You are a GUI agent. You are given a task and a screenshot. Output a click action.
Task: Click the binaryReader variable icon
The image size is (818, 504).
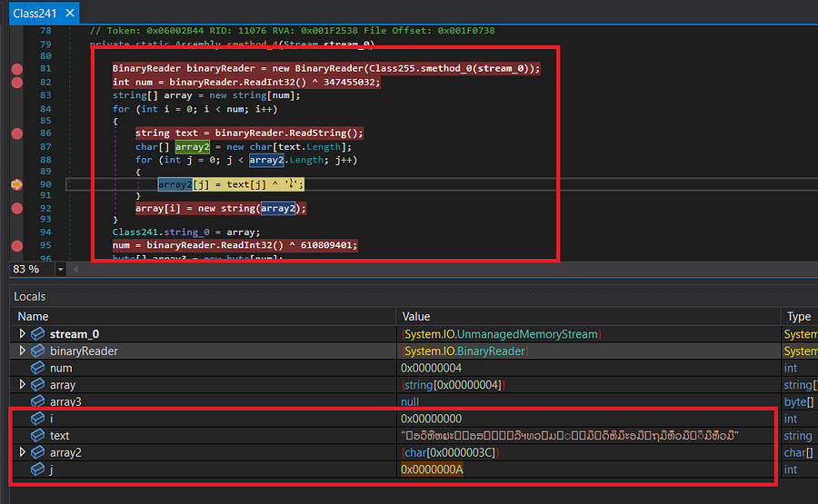coord(37,351)
